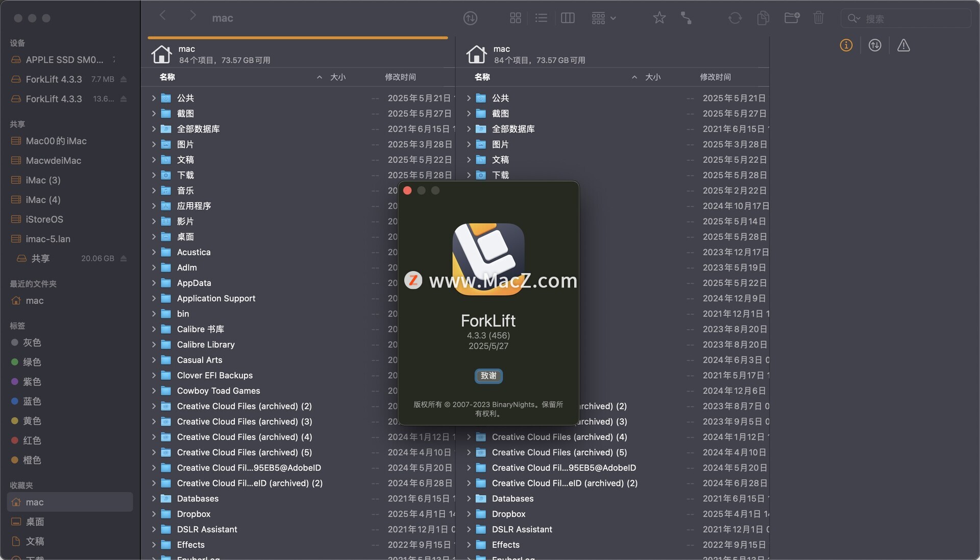Expand the 全部数据库 folder in the left pane
This screenshot has width=980, height=560.
click(x=154, y=129)
